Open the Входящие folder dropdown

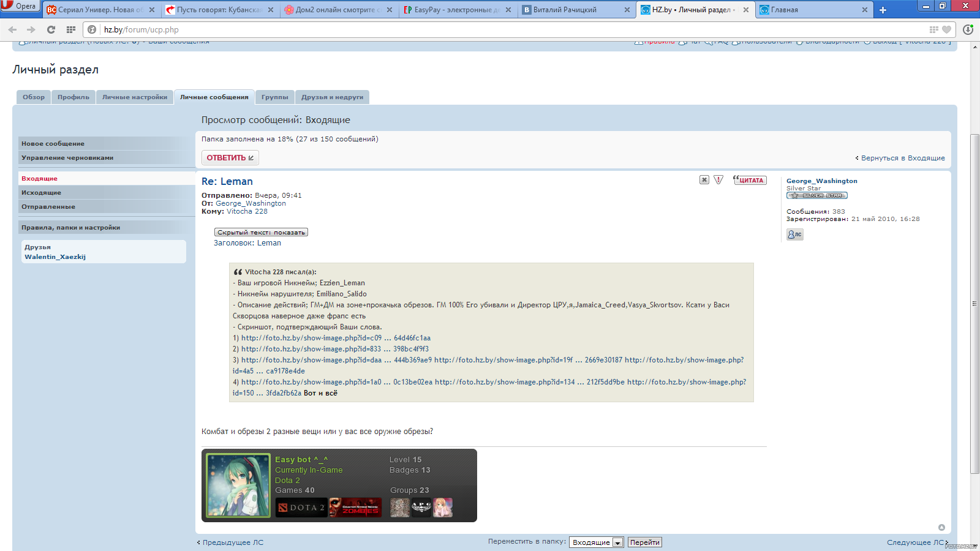point(597,542)
